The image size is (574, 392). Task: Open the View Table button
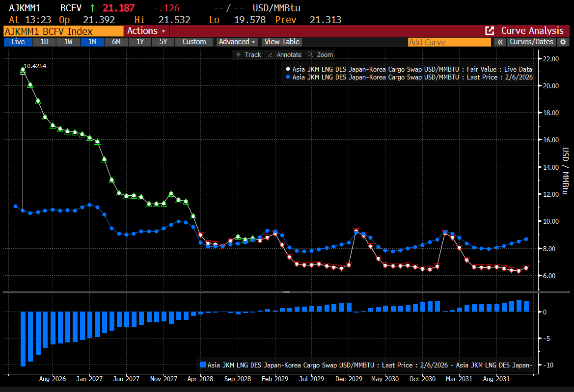282,42
